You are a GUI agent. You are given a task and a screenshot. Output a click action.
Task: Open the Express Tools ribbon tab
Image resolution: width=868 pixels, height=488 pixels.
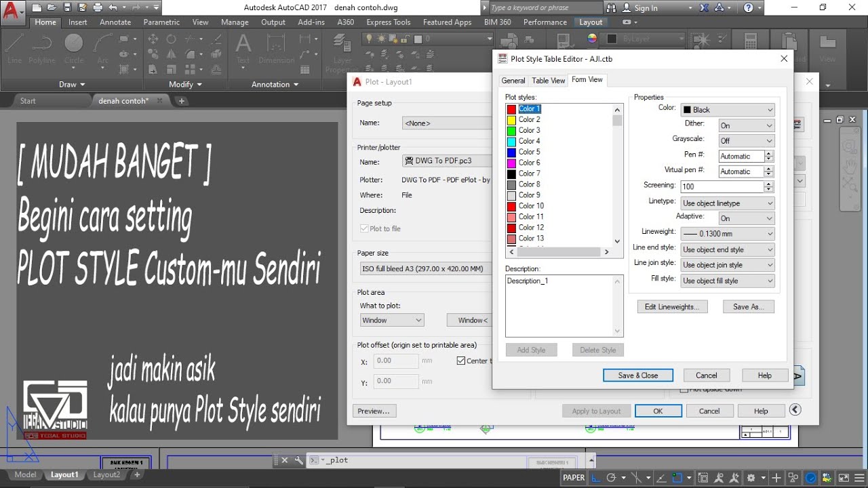point(389,22)
